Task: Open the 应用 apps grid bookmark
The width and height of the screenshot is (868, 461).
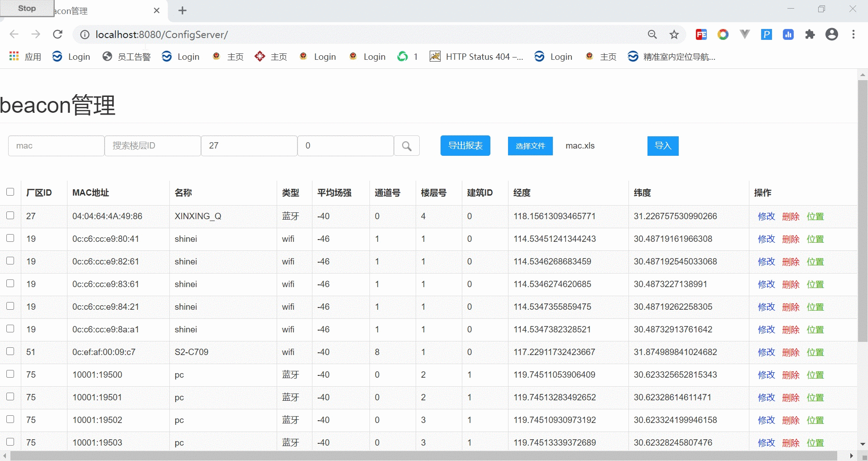Action: [x=25, y=57]
